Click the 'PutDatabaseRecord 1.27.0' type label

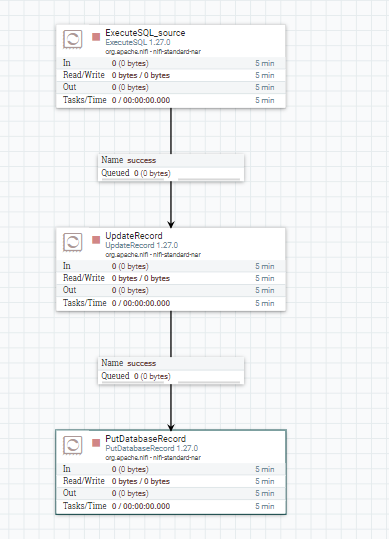(152, 448)
